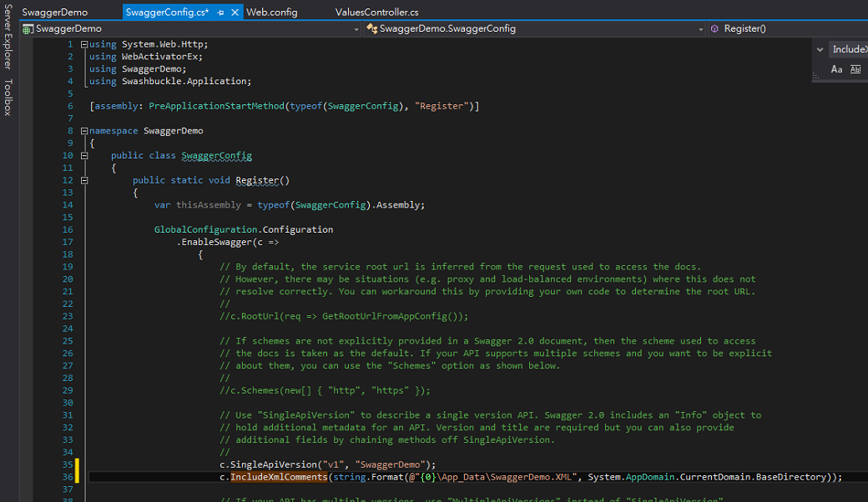Viewport: 868px width, 502px height.
Task: Open the Register() member dropdown
Action: coord(789,28)
